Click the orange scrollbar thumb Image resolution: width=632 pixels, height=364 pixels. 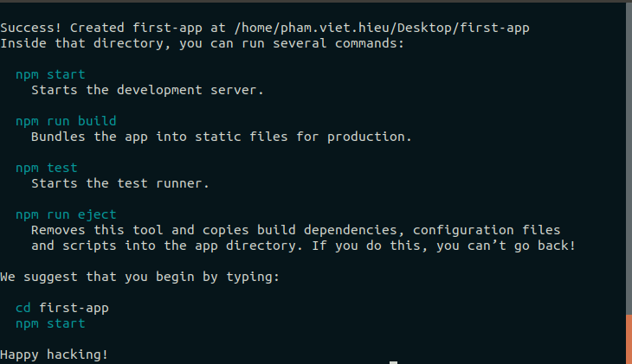(x=629, y=339)
